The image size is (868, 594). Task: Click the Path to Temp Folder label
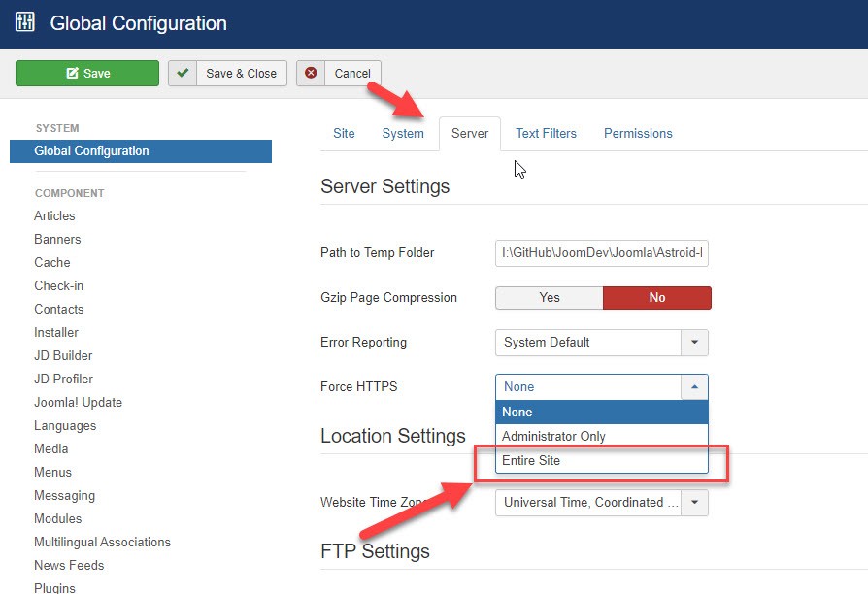tap(377, 253)
